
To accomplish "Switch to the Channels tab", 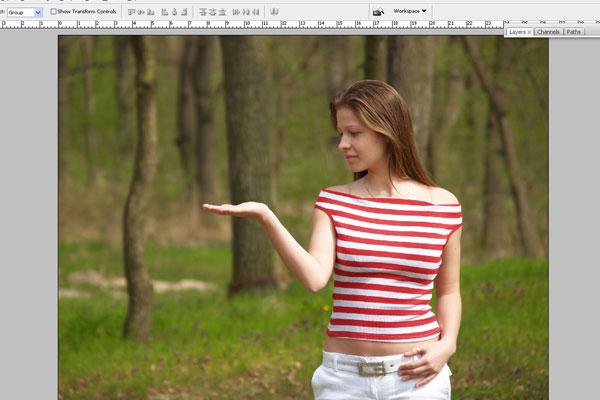I will (x=548, y=32).
